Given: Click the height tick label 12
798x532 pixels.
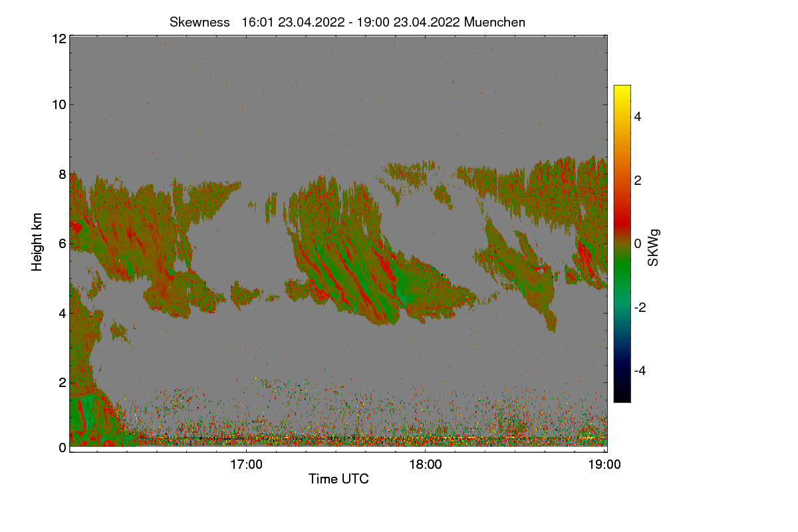Looking at the screenshot, I should (59, 39).
